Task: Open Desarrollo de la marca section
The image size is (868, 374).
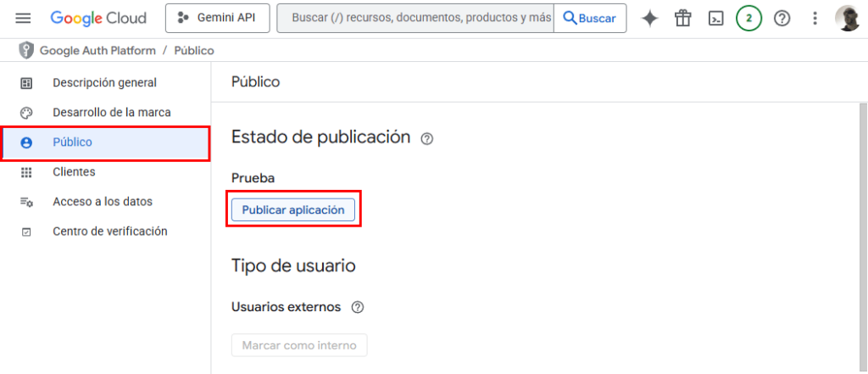Action: pyautogui.click(x=111, y=113)
